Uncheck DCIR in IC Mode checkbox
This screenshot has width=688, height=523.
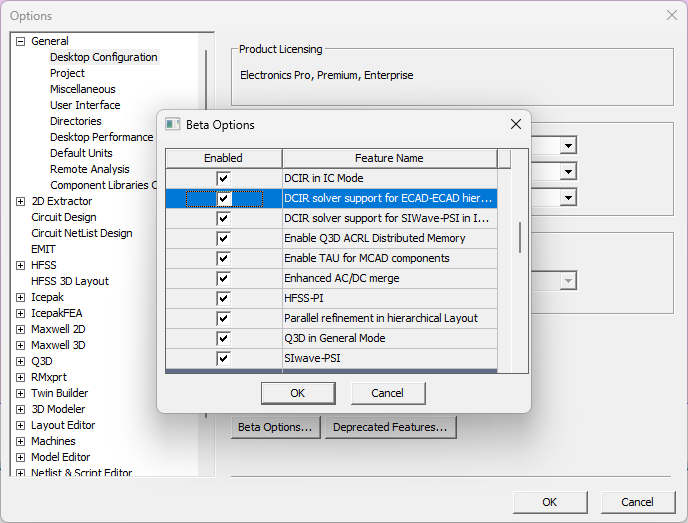tap(223, 178)
